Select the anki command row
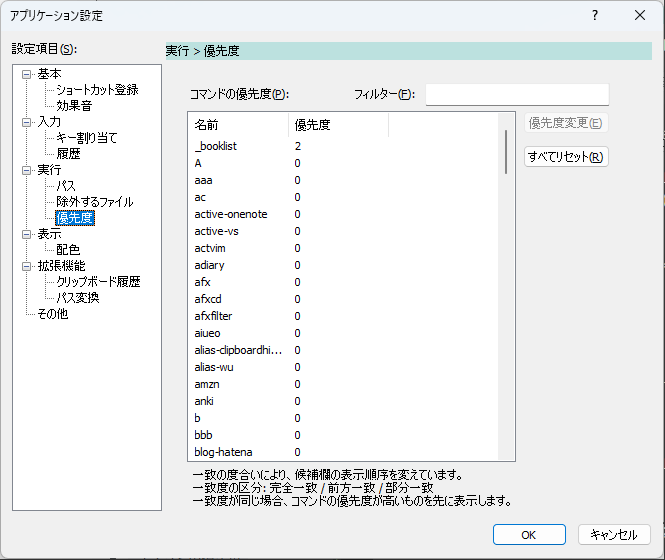 tap(343, 401)
